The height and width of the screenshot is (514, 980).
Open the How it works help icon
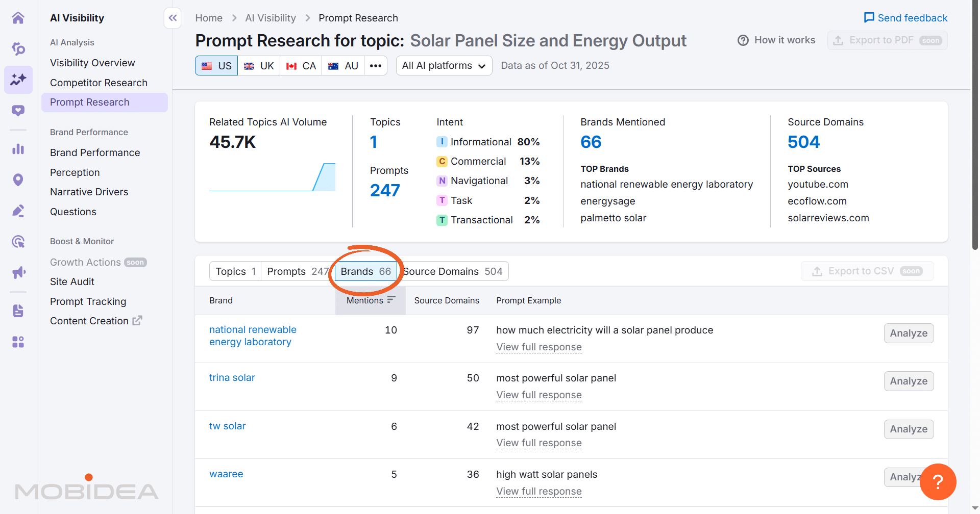pos(743,40)
